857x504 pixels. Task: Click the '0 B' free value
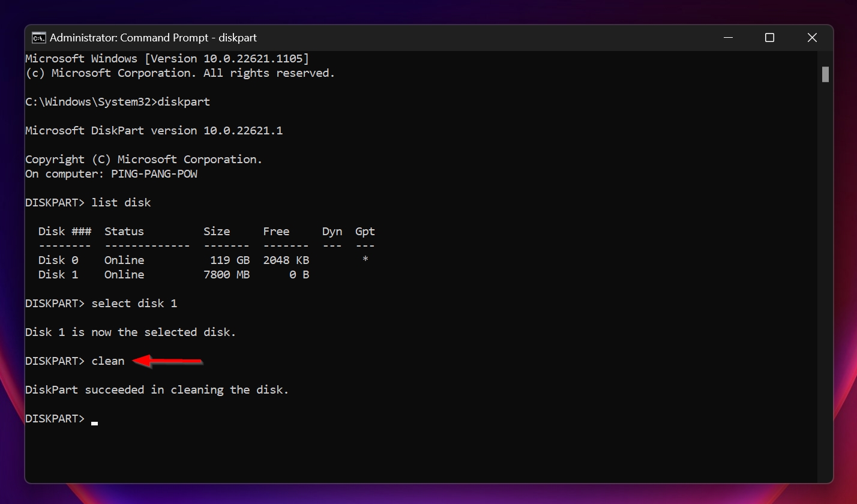pyautogui.click(x=299, y=275)
